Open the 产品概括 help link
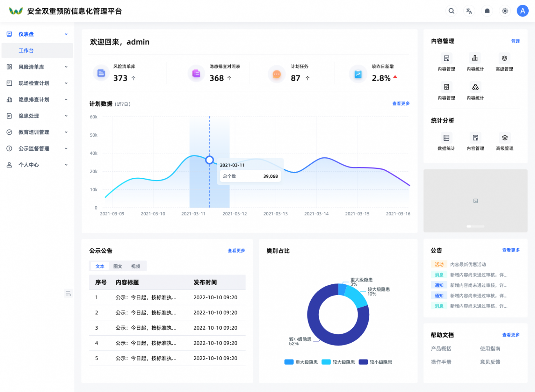This screenshot has height=392, width=535. 441,349
